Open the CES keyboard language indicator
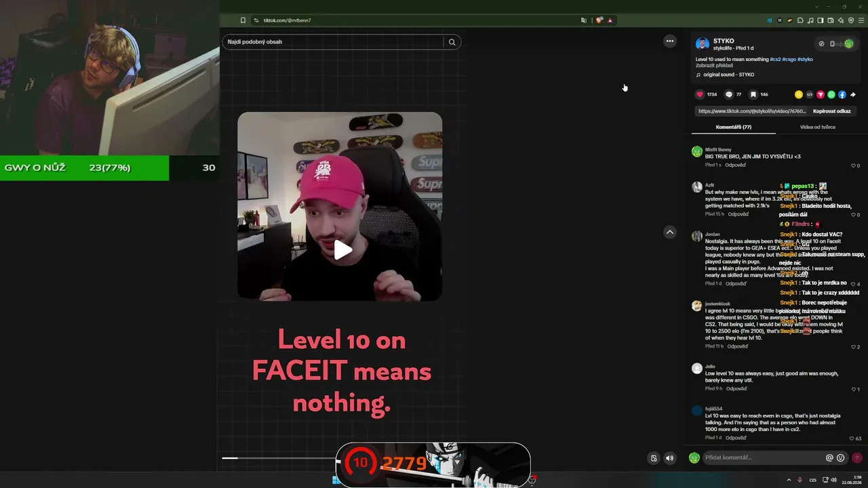 pyautogui.click(x=813, y=480)
